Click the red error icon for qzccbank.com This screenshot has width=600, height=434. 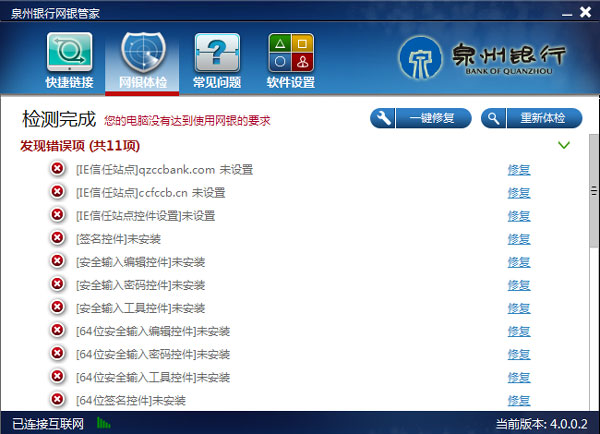click(58, 169)
